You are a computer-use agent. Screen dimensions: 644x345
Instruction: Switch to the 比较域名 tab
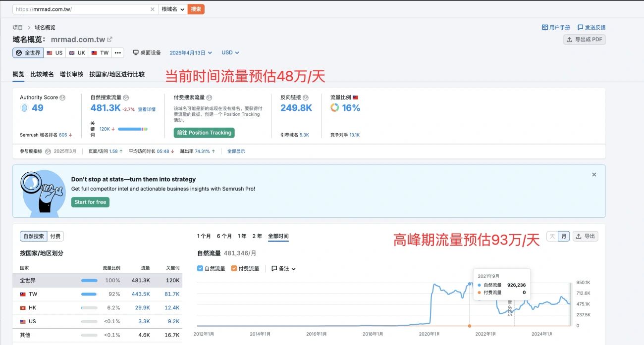tap(42, 74)
